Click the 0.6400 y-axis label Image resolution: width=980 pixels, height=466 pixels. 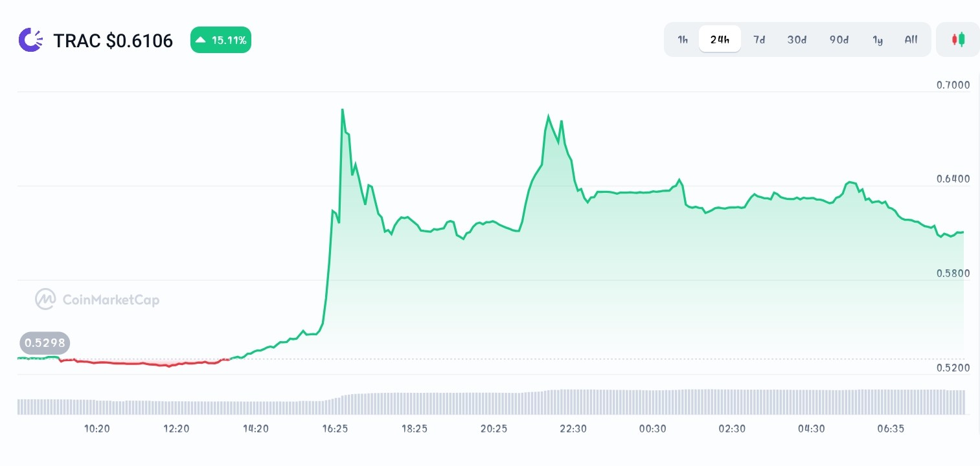(x=953, y=179)
